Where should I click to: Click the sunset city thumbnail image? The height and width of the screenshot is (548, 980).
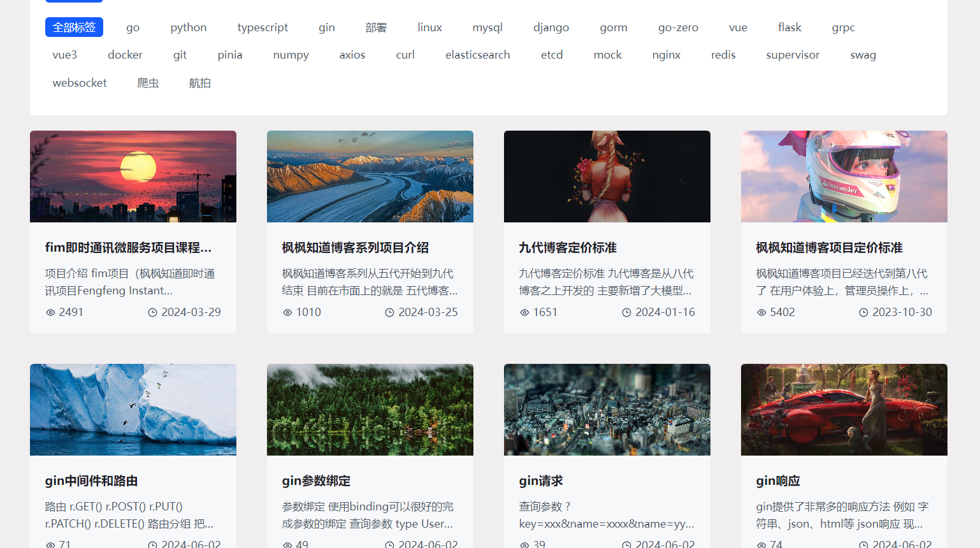(x=133, y=177)
